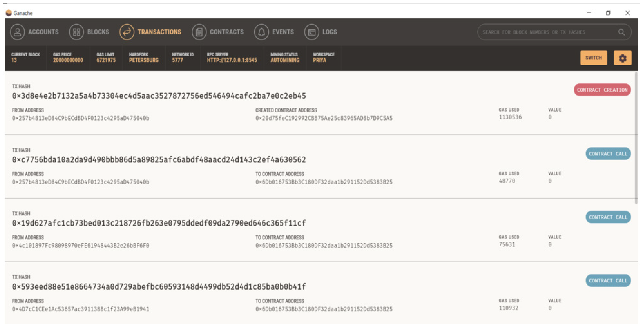Switch to the Contracts tab label
Screen dimensions: 644x327
coord(227,32)
